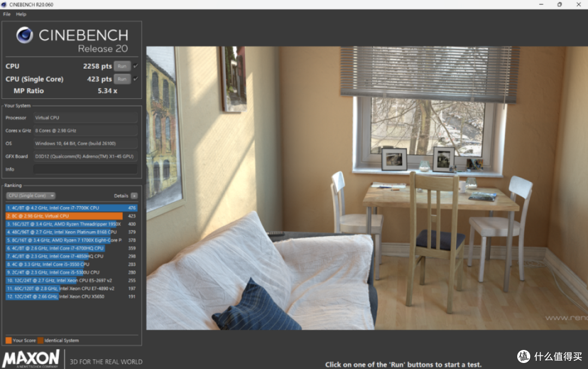Open the Details arrow button in Ranking
The image size is (588, 369).
(x=134, y=196)
